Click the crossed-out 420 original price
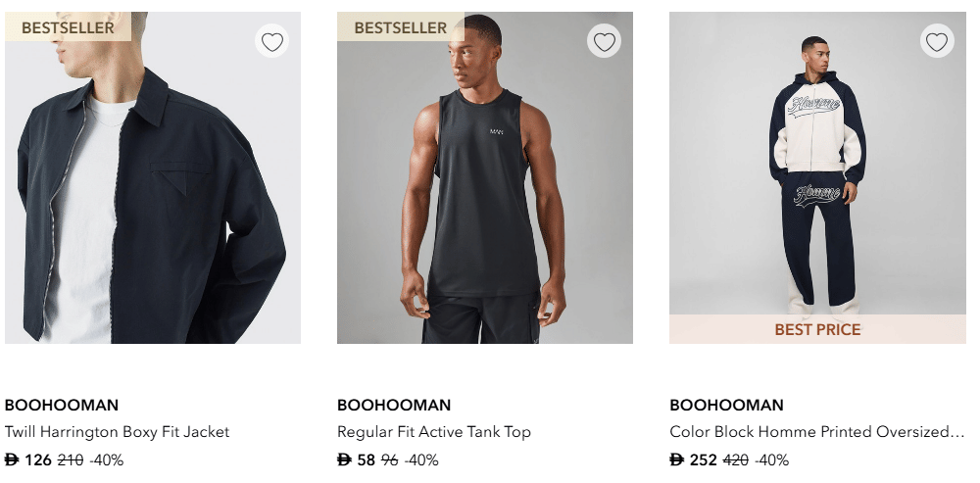Viewport: 980px width, 483px height. (x=736, y=460)
